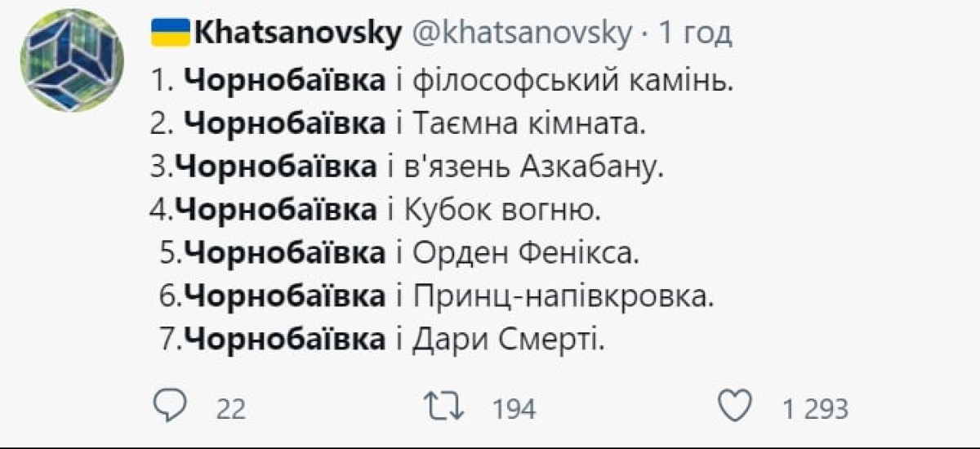Open the tweet's '1 год' timestamp
The height and width of the screenshot is (449, 980).
point(695,33)
